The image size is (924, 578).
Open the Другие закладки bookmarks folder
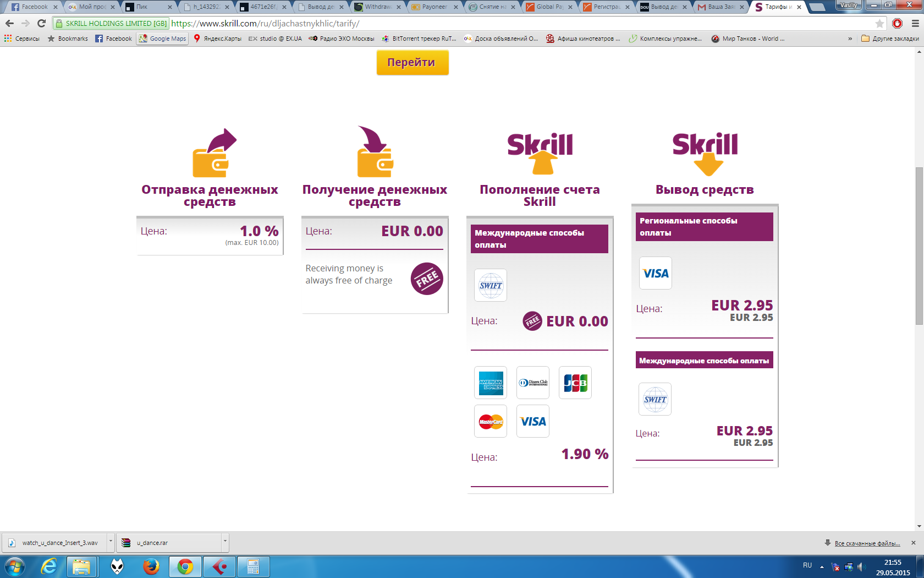[x=890, y=39]
